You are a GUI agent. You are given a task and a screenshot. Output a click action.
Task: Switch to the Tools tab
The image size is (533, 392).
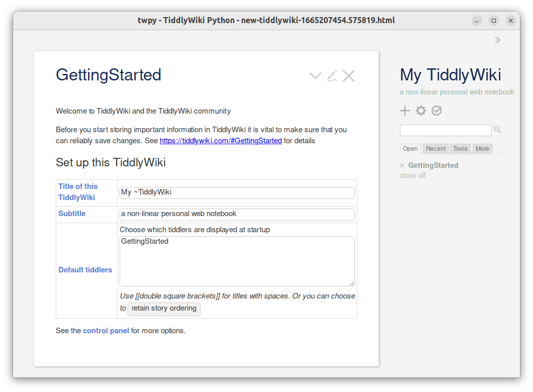tap(460, 149)
